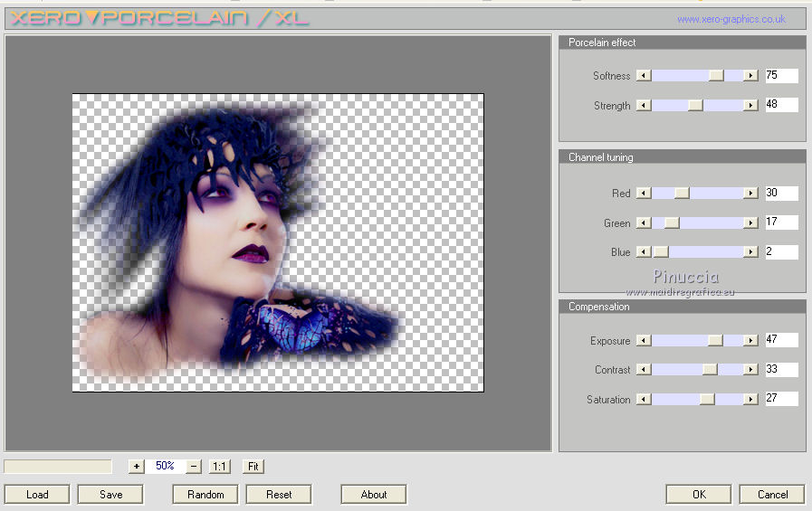Randomize the filter settings
The image size is (812, 511).
point(205,495)
